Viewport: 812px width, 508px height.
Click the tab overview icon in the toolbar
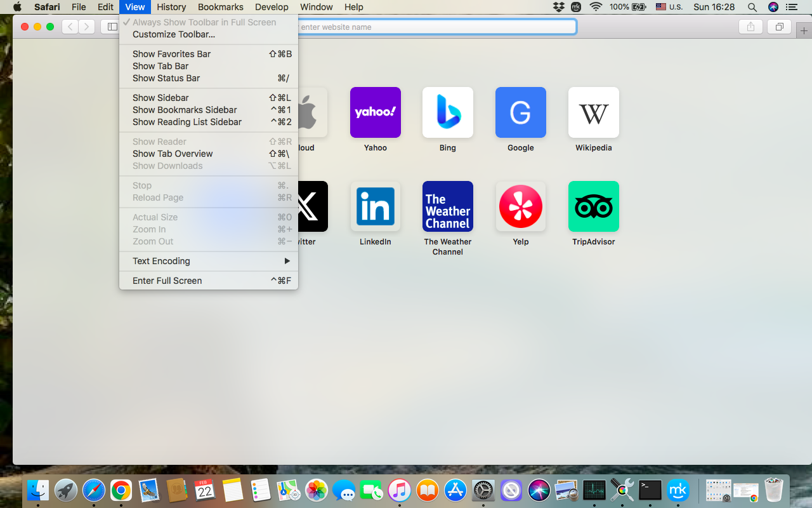pyautogui.click(x=779, y=27)
